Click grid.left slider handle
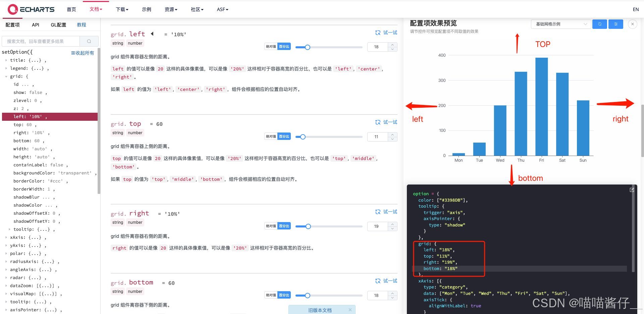Viewport: 644px width, 314px height. coord(308,47)
